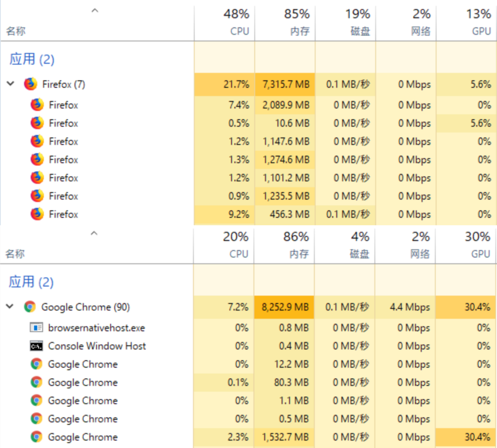
Task: Click the 456.3 MB memory cell
Action: (x=285, y=214)
